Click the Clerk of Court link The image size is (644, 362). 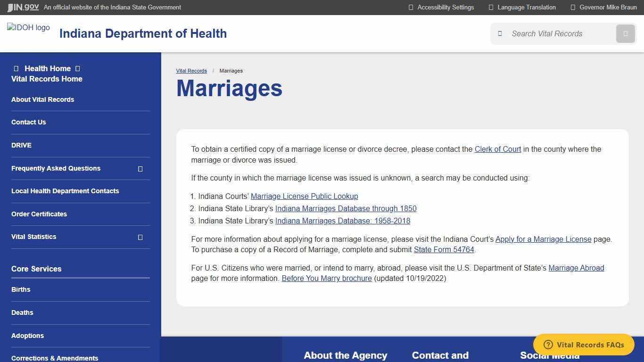tap(498, 149)
